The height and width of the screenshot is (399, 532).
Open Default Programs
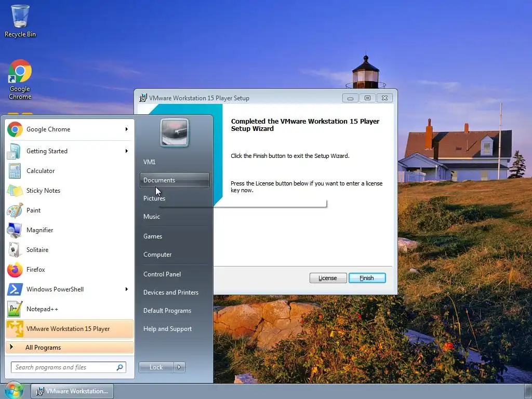pyautogui.click(x=175, y=311)
